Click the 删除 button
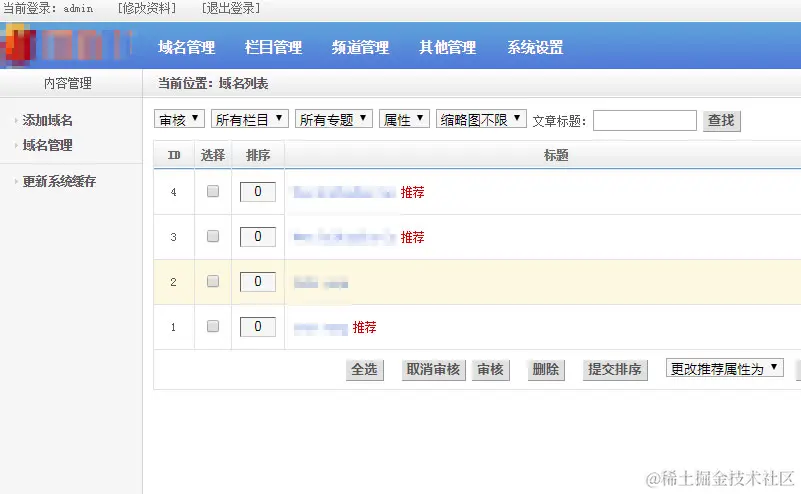The width and height of the screenshot is (801, 494). coord(546,369)
